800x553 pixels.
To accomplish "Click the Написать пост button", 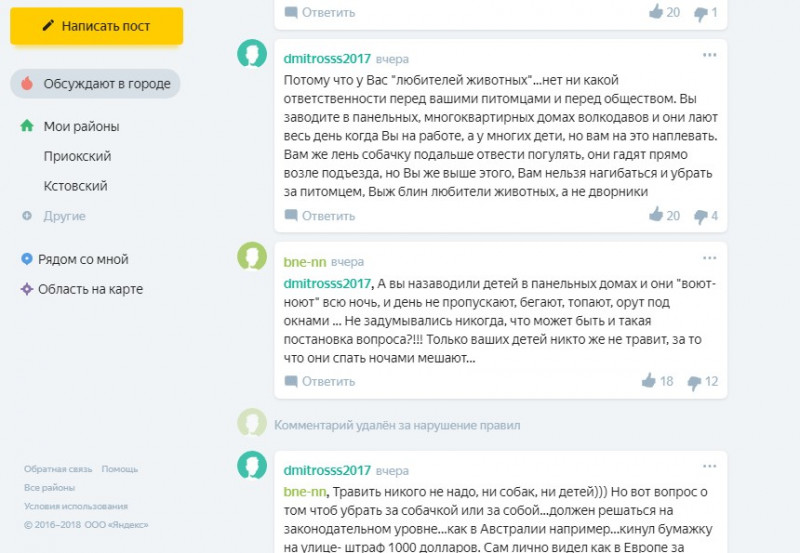I will coord(96,26).
